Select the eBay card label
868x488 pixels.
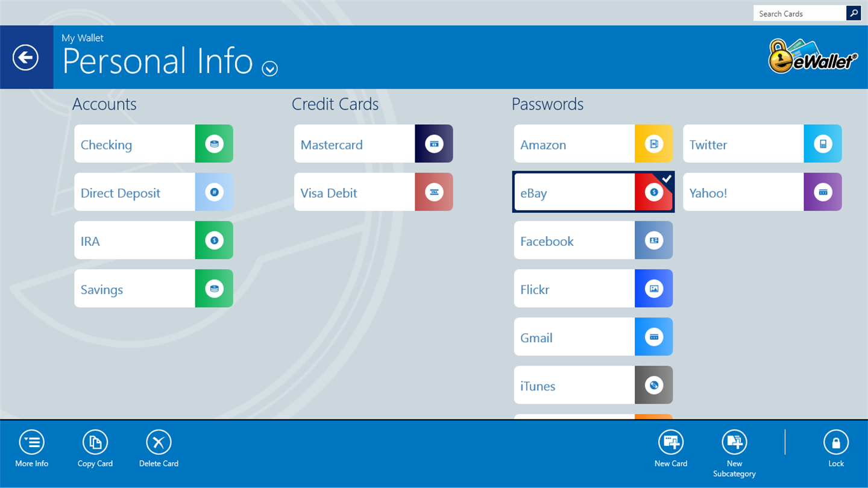tap(533, 193)
